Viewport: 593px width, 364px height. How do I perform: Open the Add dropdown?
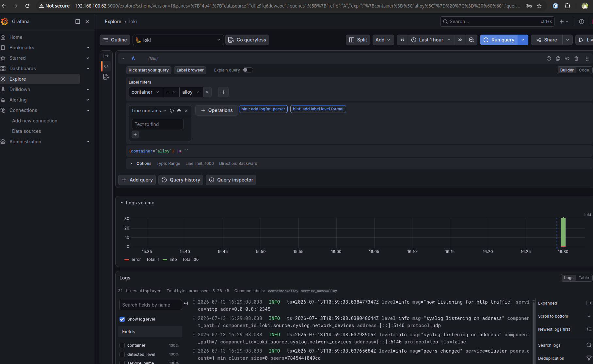[383, 40]
